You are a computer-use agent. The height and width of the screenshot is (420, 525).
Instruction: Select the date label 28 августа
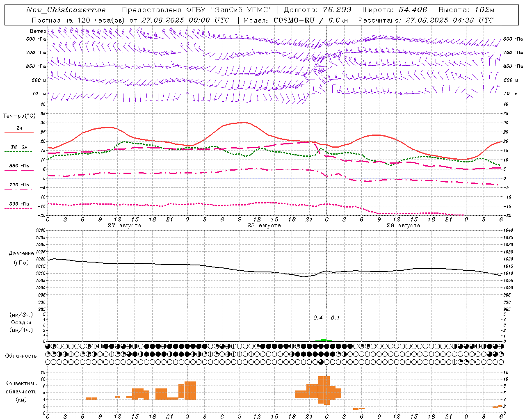pos(264,226)
